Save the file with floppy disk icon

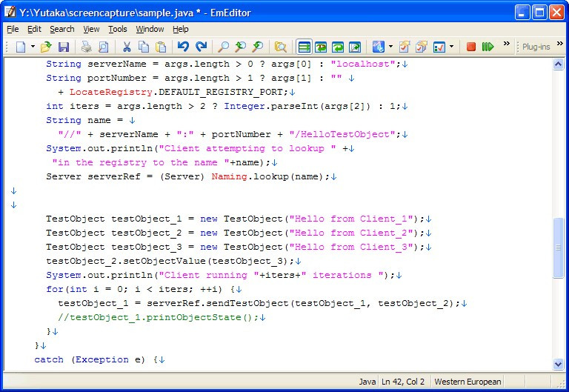[x=64, y=47]
